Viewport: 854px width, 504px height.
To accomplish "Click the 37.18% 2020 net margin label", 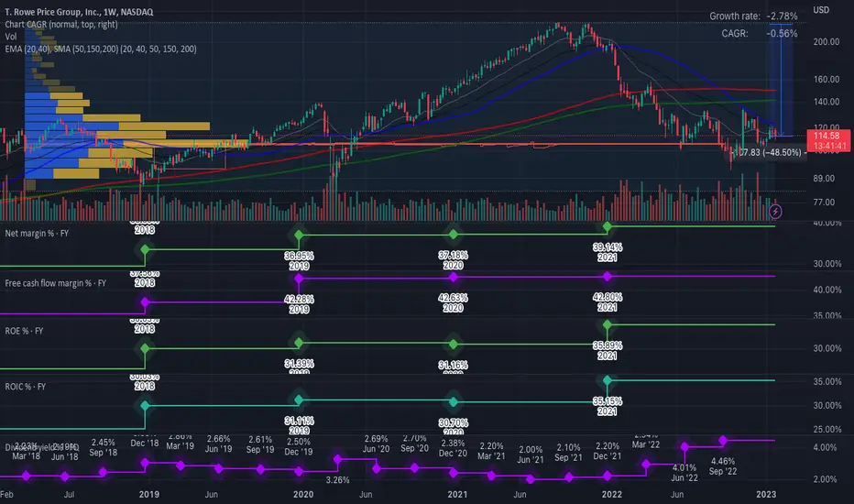I will click(x=454, y=260).
